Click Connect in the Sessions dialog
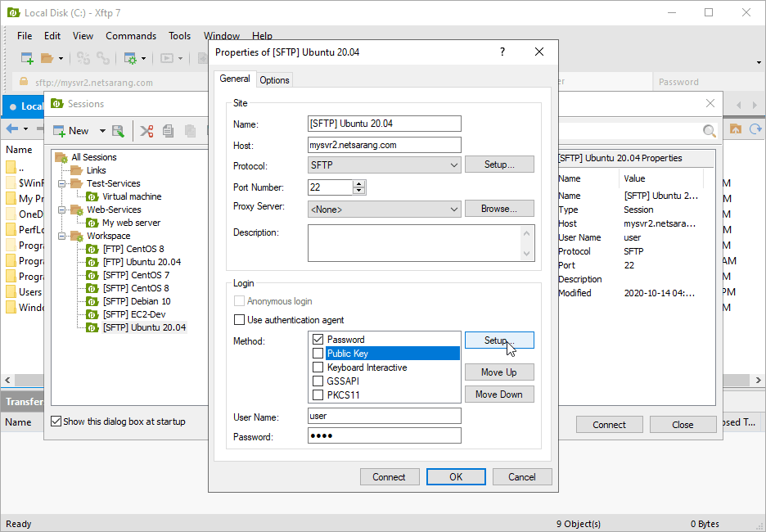This screenshot has height=532, width=766. coord(609,425)
